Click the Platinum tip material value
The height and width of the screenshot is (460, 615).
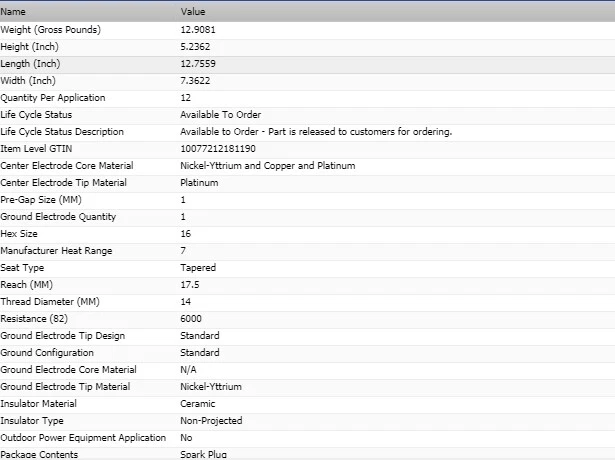click(x=199, y=183)
